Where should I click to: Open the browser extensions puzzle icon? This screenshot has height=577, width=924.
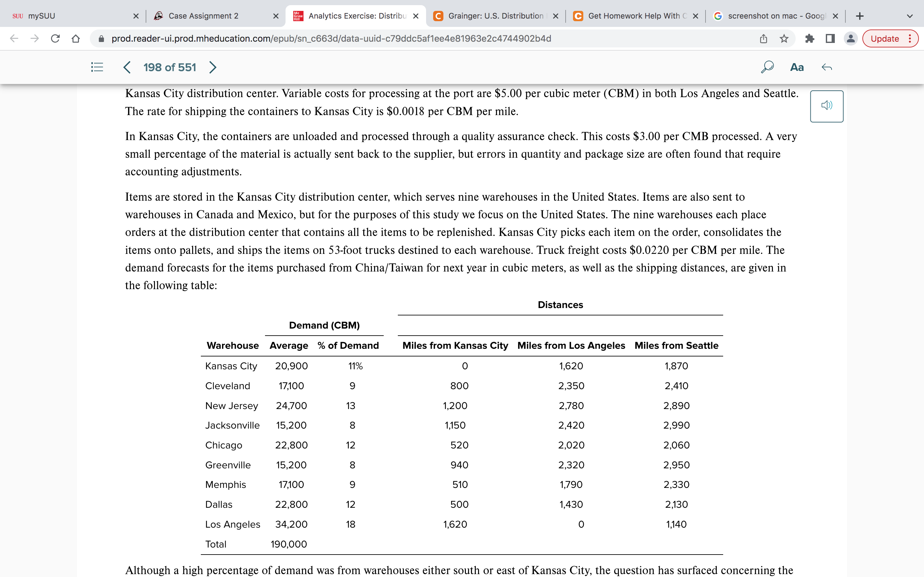click(810, 38)
